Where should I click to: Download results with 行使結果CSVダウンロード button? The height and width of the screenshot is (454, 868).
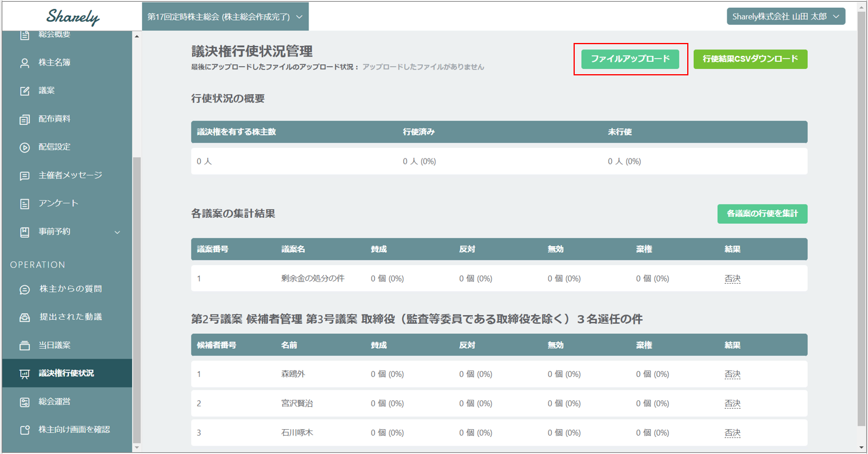click(x=750, y=59)
